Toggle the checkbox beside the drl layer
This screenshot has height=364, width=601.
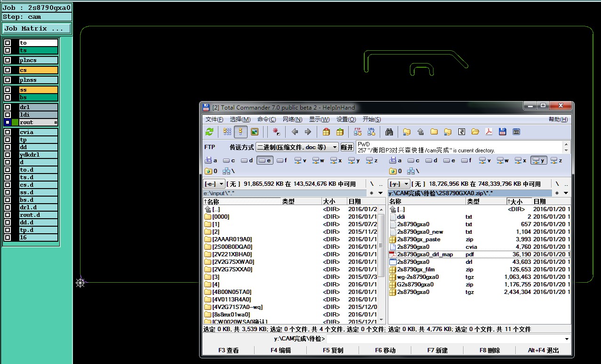[x=8, y=107]
